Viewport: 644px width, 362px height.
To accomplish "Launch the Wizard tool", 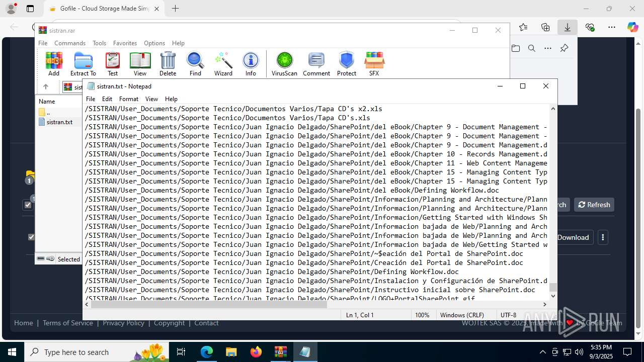I will coord(223,64).
